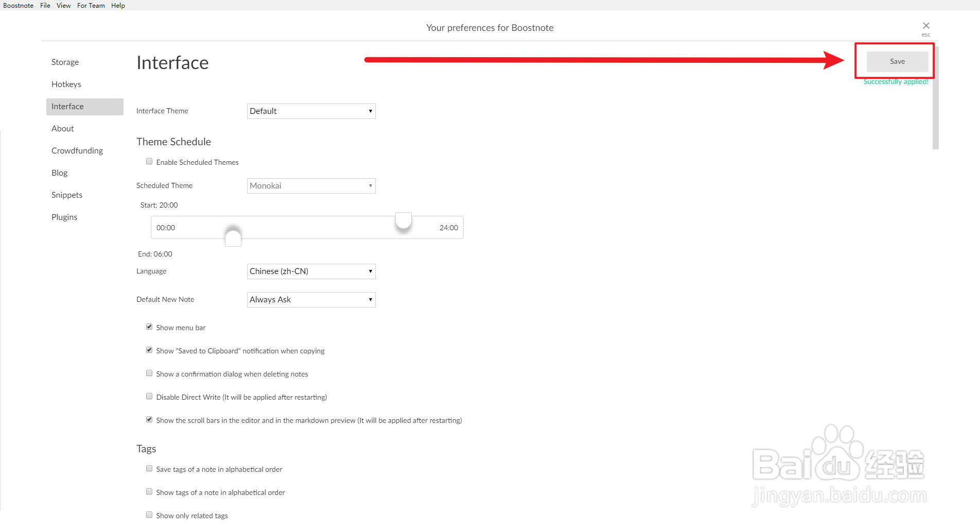This screenshot has height=529, width=980.
Task: Go to the About tab
Action: pos(85,129)
